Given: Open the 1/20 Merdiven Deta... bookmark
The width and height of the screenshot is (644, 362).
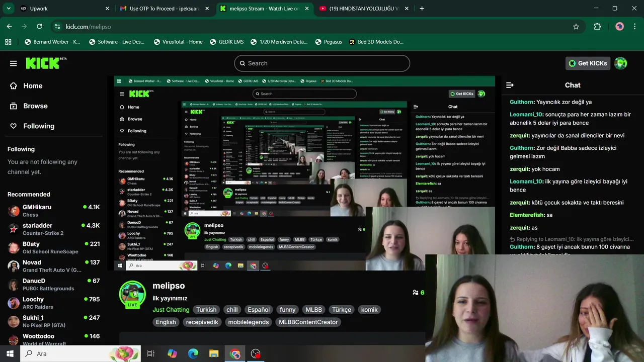Looking at the screenshot, I should pos(279,42).
